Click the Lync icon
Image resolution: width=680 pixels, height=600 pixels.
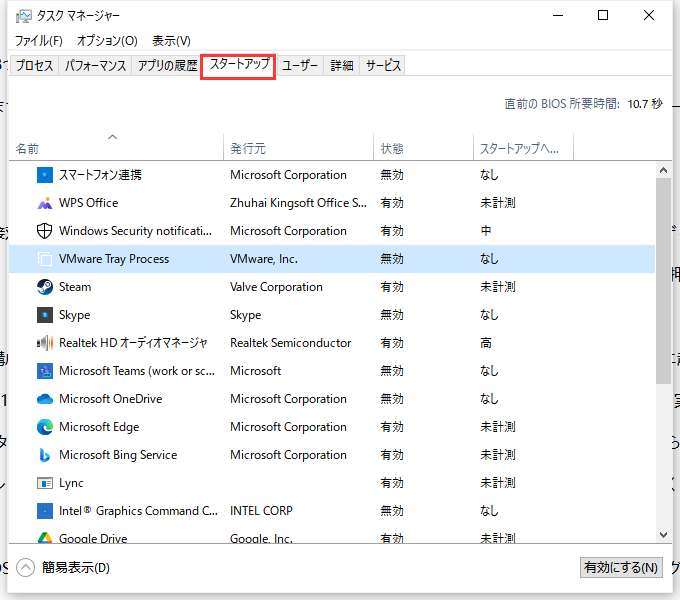click(x=45, y=483)
